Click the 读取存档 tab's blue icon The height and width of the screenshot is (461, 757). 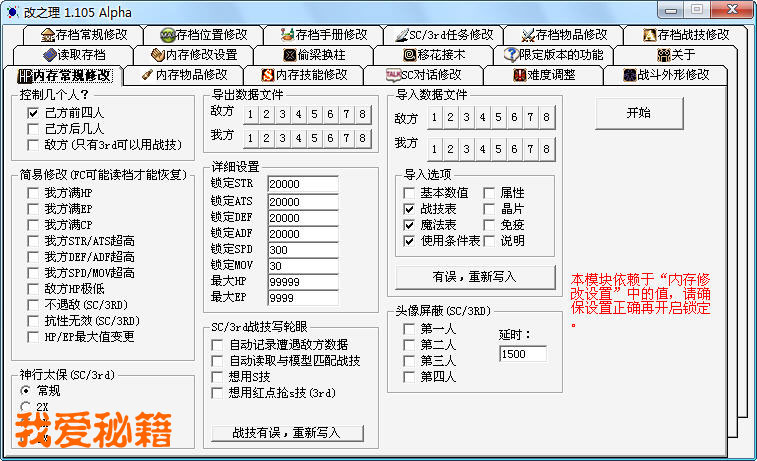point(51,54)
